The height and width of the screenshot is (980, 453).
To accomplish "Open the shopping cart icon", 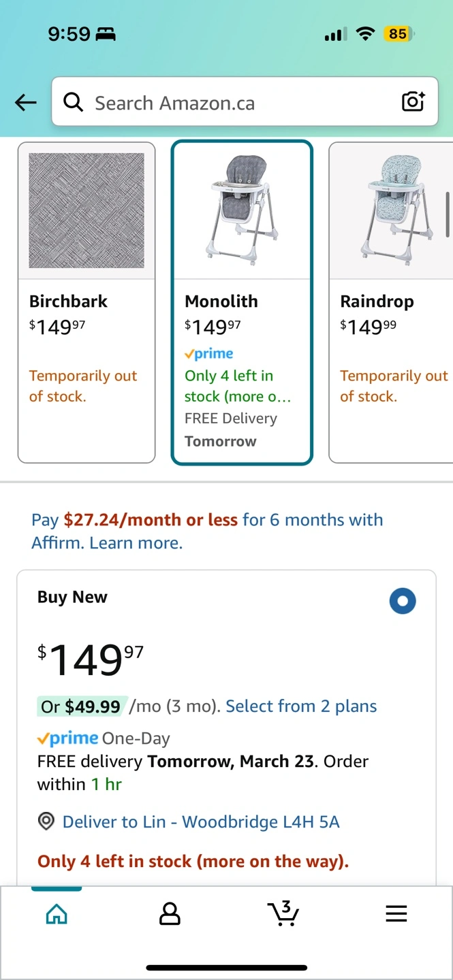I will click(x=283, y=913).
